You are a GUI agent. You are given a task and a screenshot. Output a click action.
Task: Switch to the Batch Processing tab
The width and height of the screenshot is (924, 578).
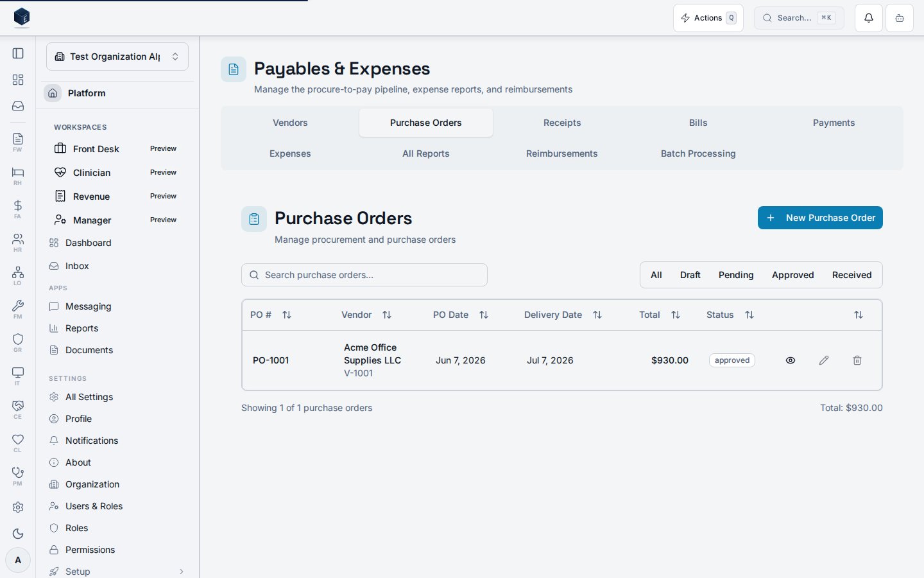(x=698, y=153)
